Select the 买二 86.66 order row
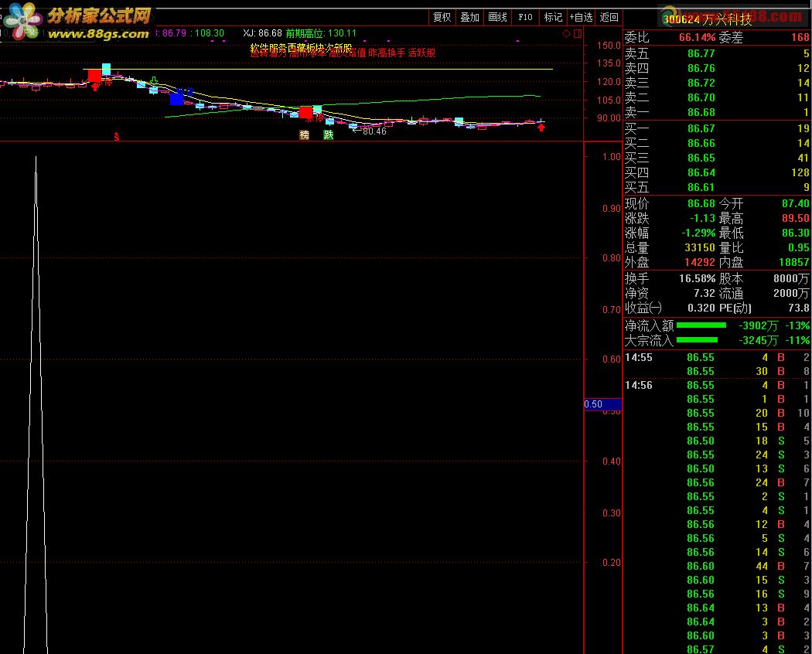The image size is (812, 654). tap(717, 143)
